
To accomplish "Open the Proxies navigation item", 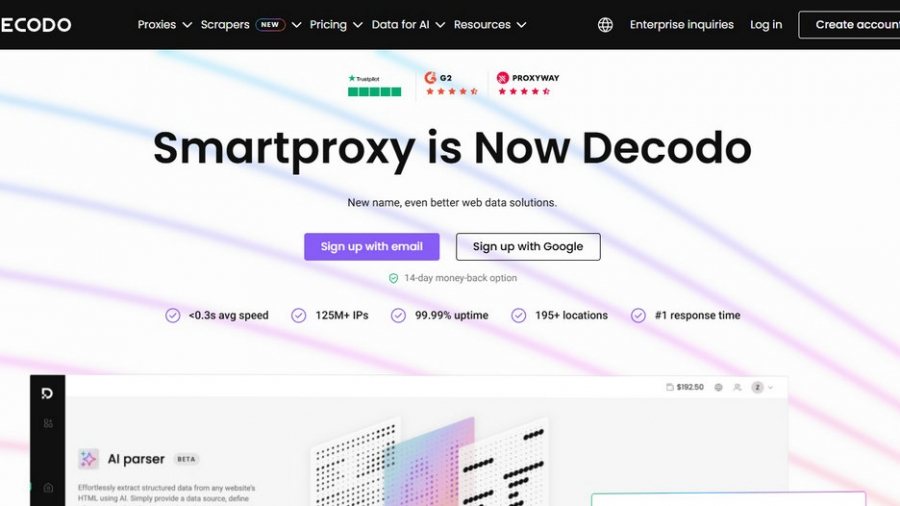I will tap(157, 25).
